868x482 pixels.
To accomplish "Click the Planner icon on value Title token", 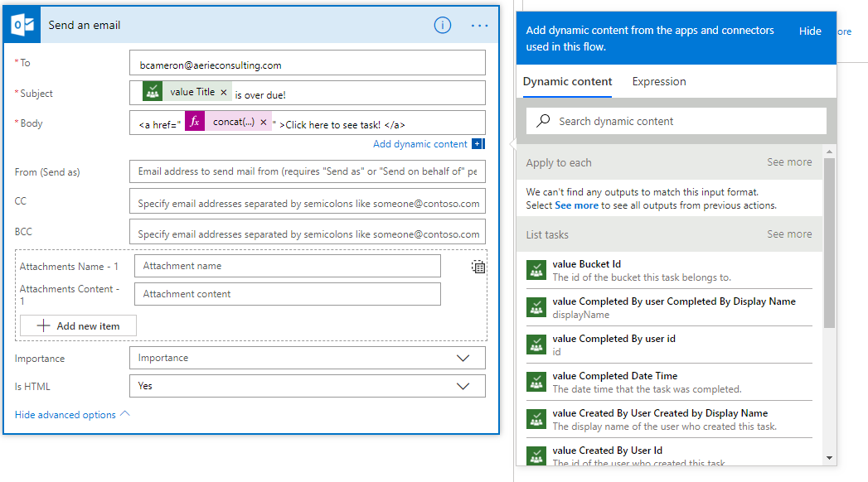I will click(153, 91).
